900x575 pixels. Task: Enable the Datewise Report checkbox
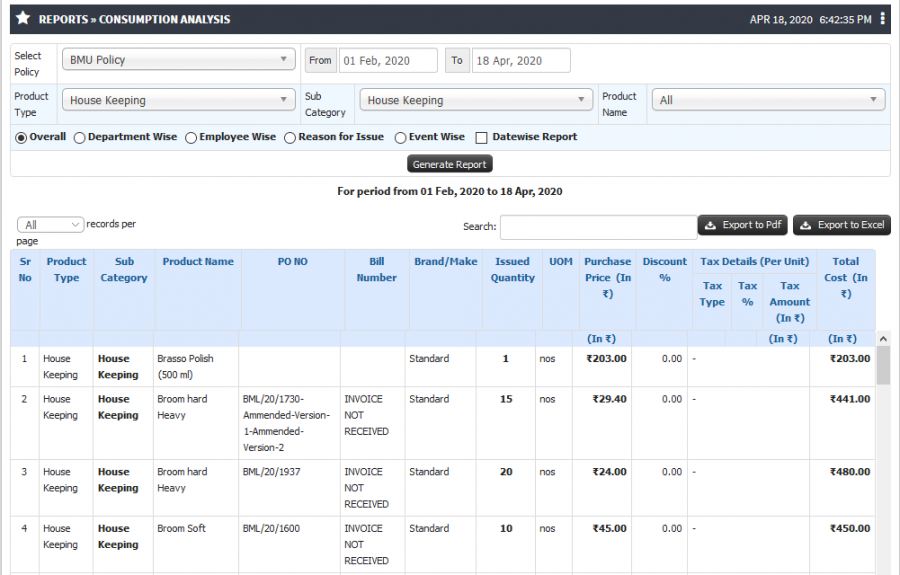pyautogui.click(x=482, y=138)
